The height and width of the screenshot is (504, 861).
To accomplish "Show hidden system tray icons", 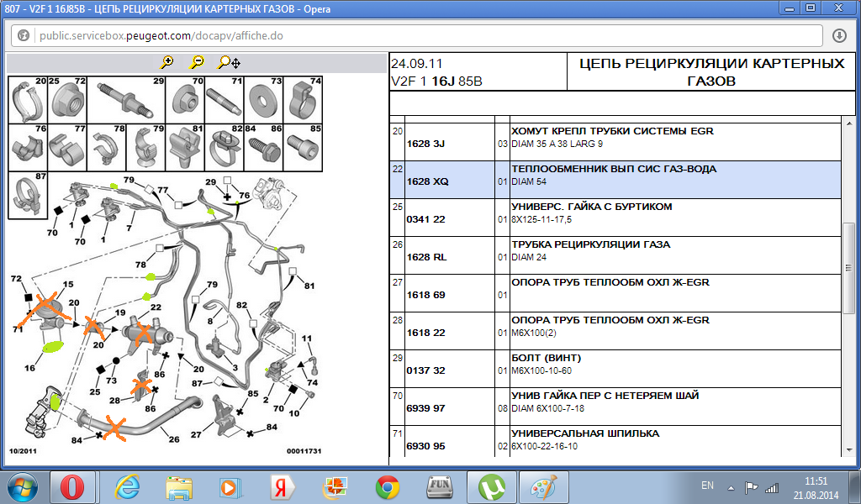I will 729,486.
